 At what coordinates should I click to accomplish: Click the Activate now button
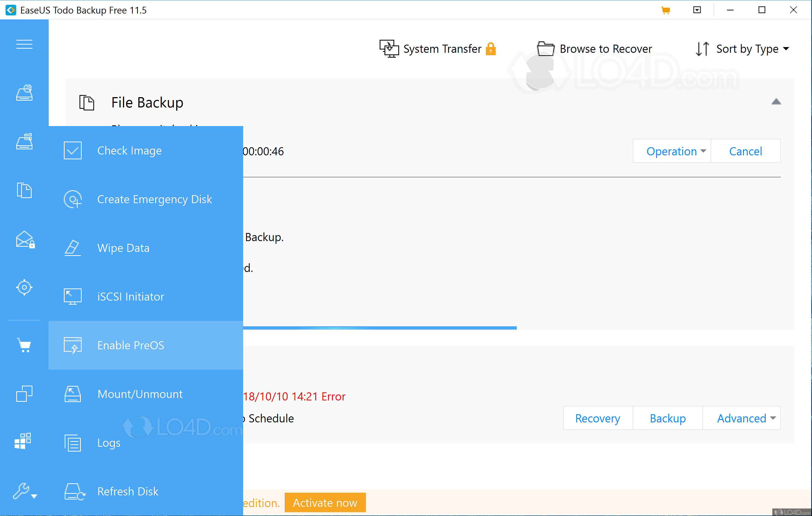tap(325, 502)
